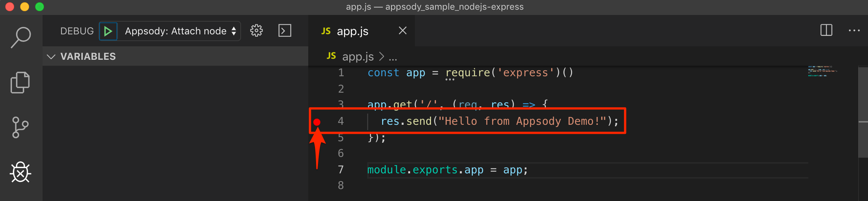Image resolution: width=868 pixels, height=201 pixels.
Task: Click the code minimap preview
Action: pos(822,71)
